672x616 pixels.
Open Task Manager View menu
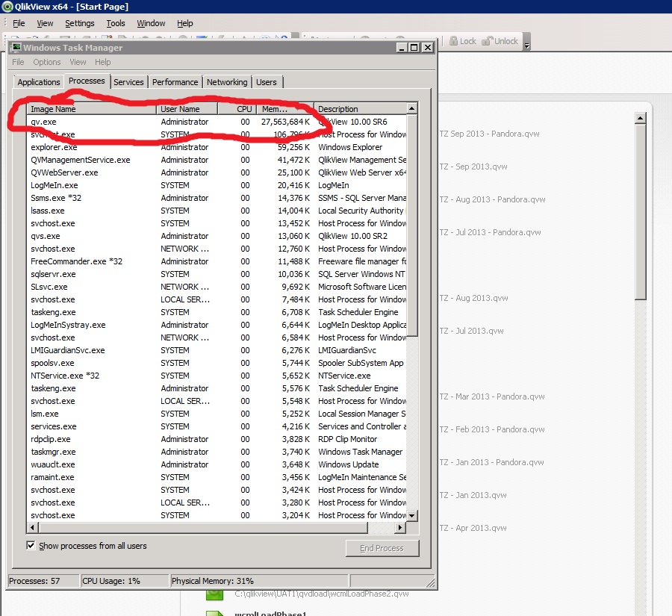coord(78,62)
